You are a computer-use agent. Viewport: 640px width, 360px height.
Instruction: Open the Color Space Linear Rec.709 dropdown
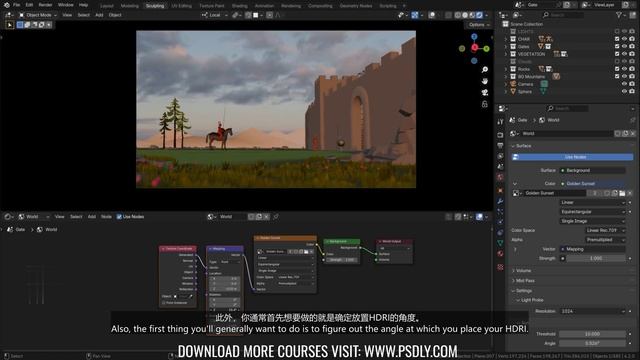605,231
